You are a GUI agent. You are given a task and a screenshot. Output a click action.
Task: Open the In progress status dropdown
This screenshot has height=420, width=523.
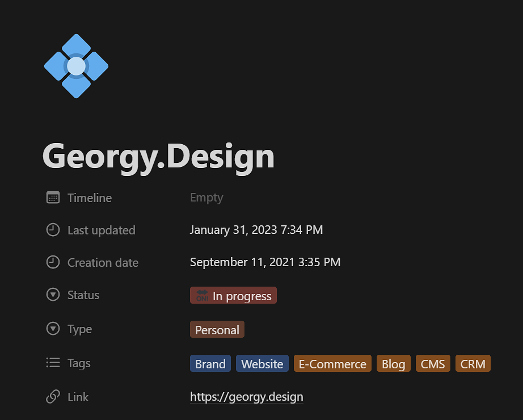coord(233,296)
